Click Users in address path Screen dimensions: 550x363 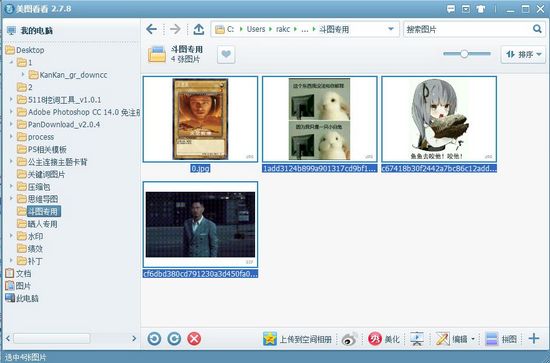(256, 29)
